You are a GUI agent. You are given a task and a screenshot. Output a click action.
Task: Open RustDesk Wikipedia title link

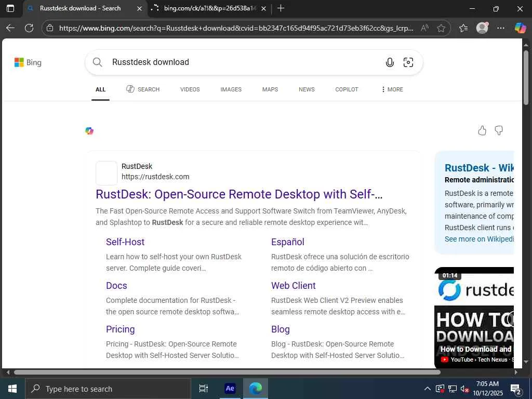pos(479,168)
